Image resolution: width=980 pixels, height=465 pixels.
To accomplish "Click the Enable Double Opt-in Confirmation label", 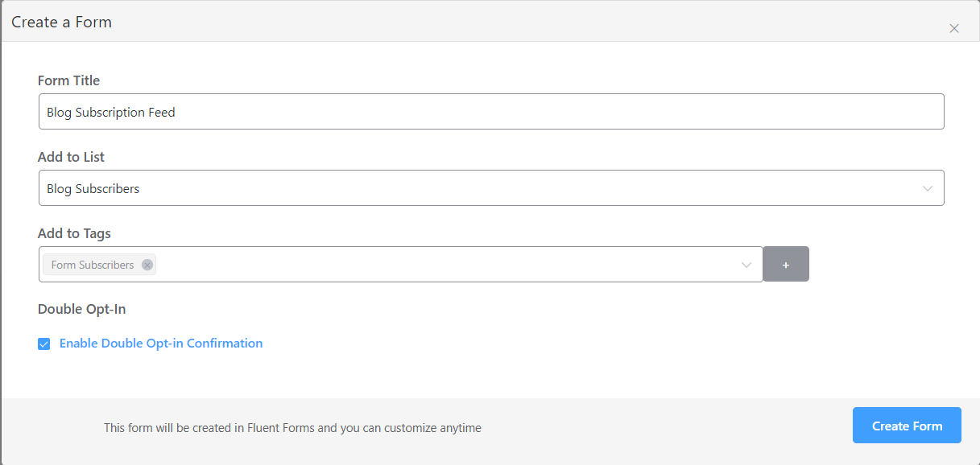I will click(160, 344).
